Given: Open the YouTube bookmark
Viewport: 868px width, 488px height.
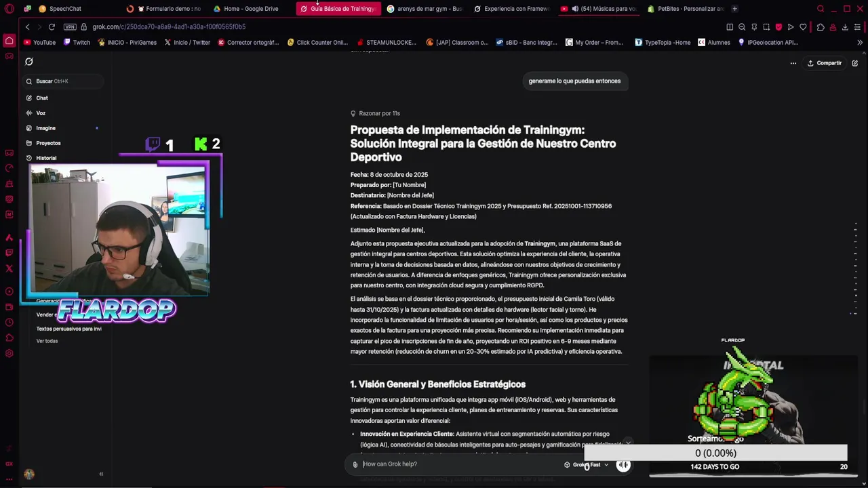Looking at the screenshot, I should 40,43.
